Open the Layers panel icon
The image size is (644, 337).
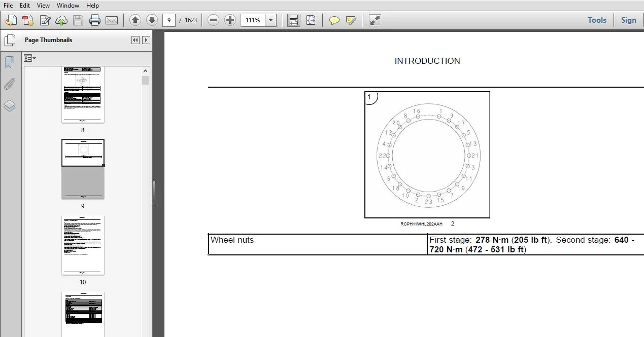10,106
